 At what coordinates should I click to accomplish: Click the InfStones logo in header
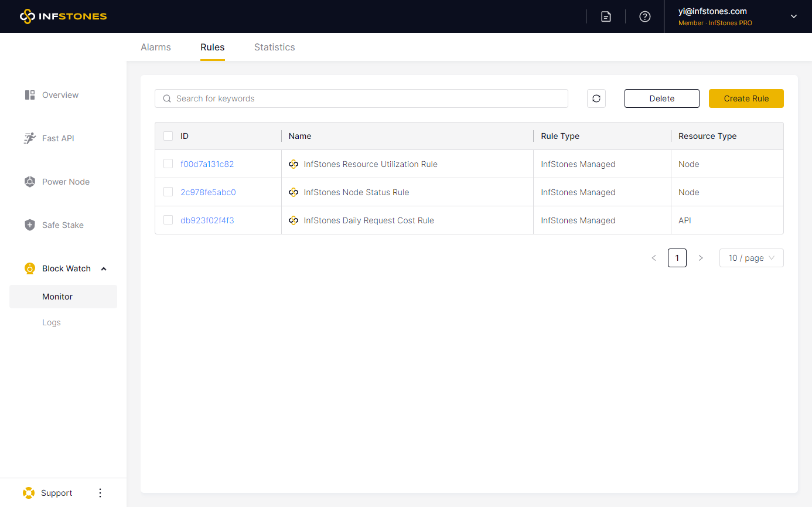tap(63, 16)
